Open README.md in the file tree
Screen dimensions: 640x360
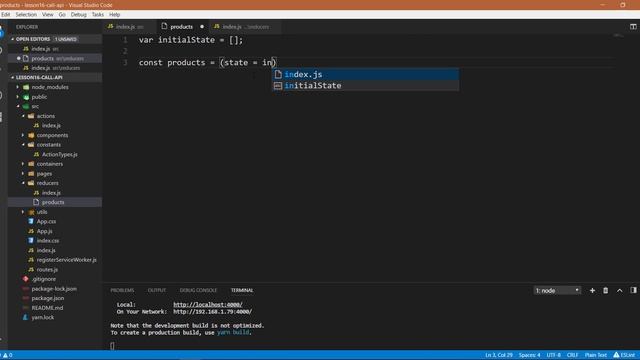tap(47, 308)
